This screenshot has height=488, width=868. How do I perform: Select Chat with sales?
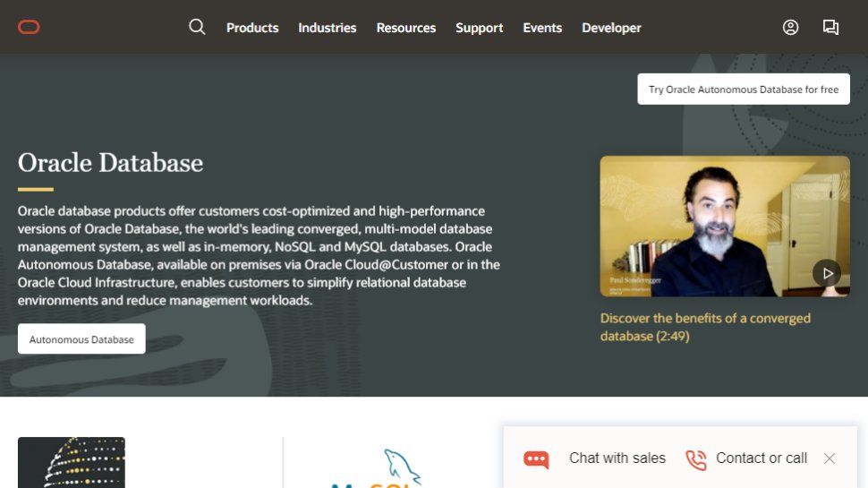click(x=617, y=458)
